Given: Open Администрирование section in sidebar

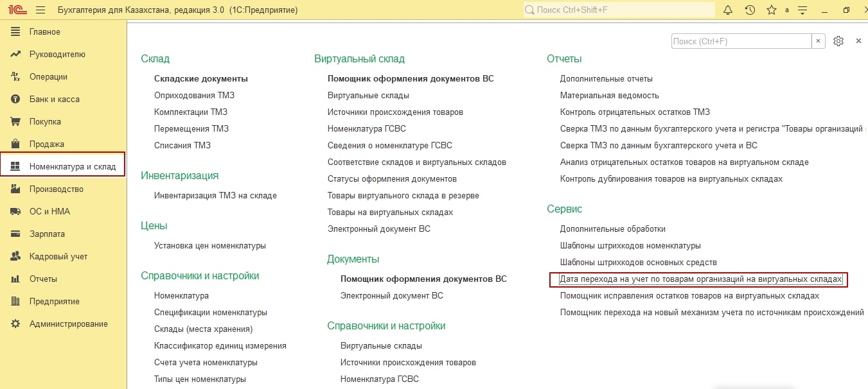Looking at the screenshot, I should click(69, 324).
